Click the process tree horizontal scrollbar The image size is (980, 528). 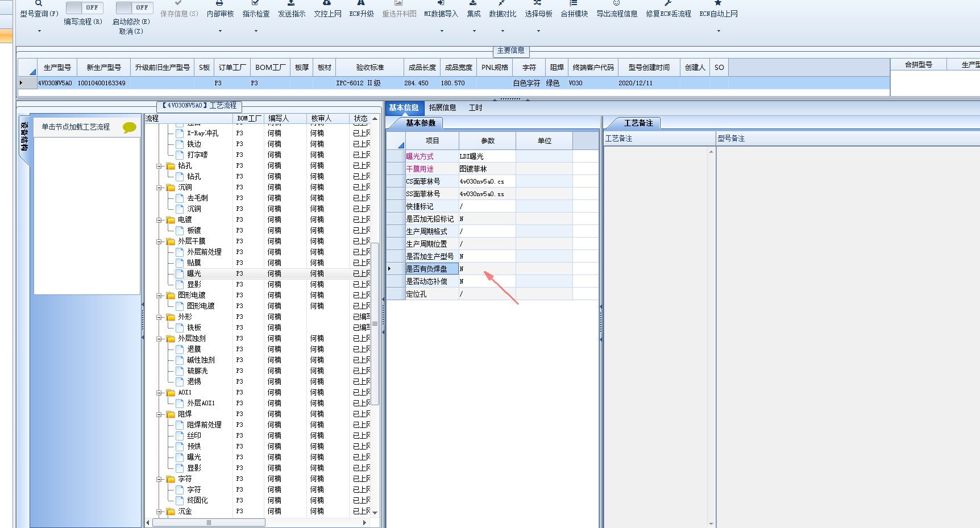click(x=209, y=522)
